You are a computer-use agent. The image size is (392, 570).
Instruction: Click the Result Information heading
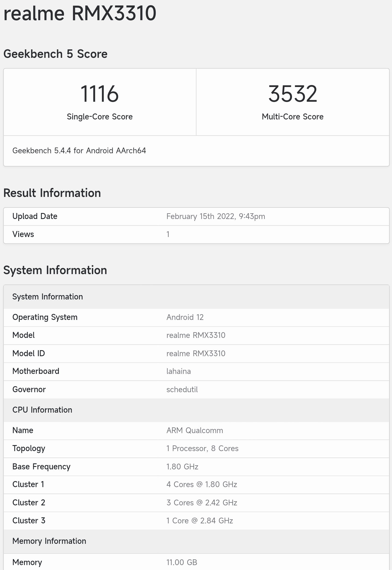pos(52,193)
